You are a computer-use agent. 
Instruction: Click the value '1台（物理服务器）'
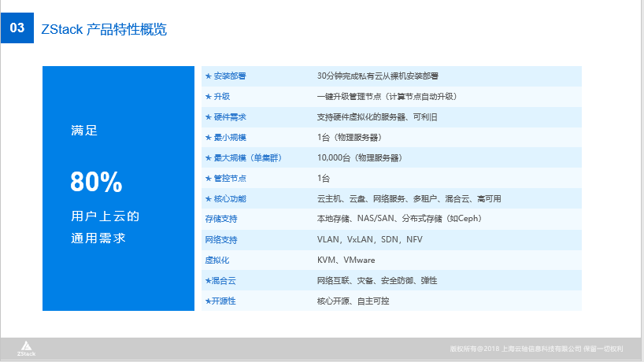tap(350, 138)
